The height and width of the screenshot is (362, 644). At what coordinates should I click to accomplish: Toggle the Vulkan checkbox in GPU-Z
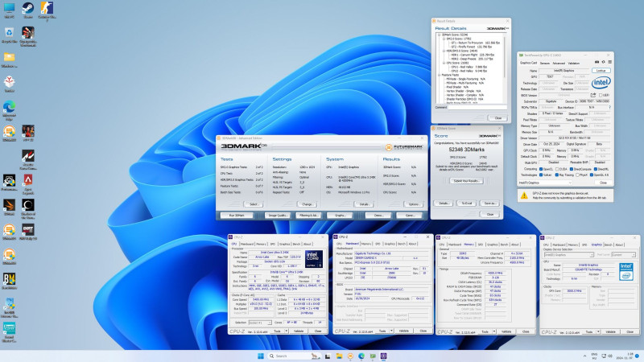pyautogui.click(x=541, y=175)
